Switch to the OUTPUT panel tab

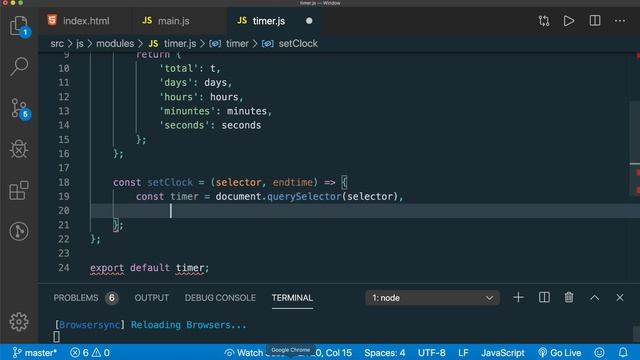coord(151,298)
